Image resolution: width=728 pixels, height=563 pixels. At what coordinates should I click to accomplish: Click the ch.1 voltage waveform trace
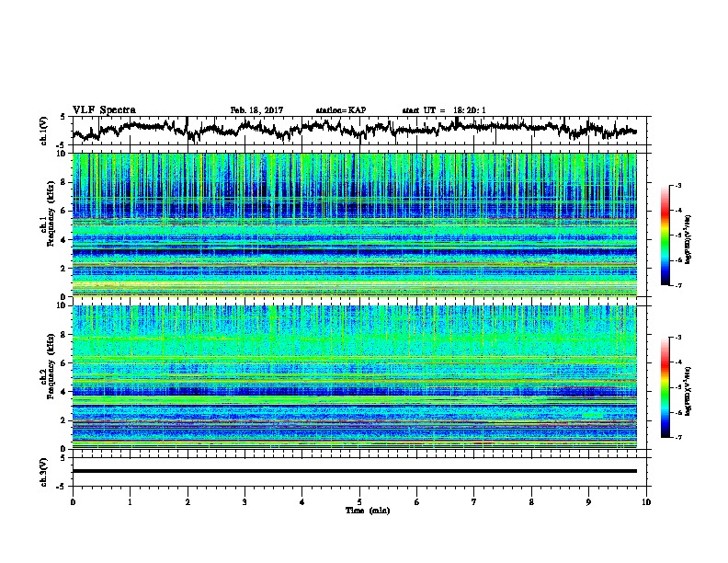(x=354, y=129)
